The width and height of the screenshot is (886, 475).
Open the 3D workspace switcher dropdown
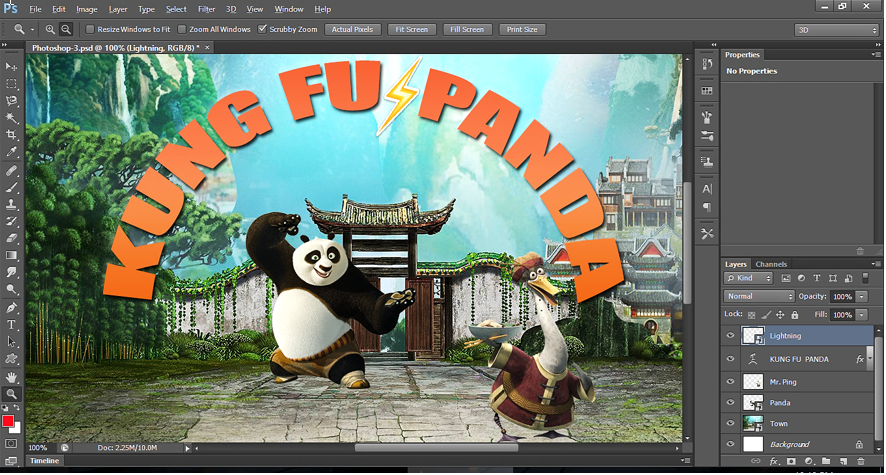[837, 30]
